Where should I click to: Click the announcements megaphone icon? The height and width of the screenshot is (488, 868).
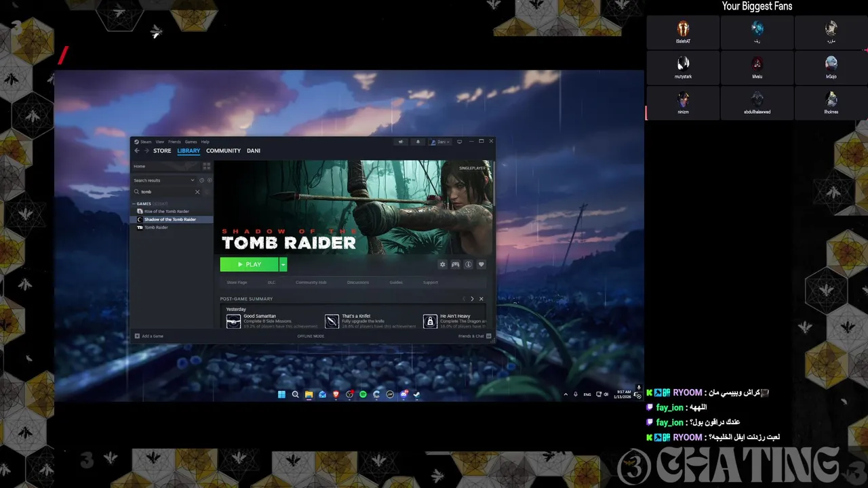(x=401, y=142)
